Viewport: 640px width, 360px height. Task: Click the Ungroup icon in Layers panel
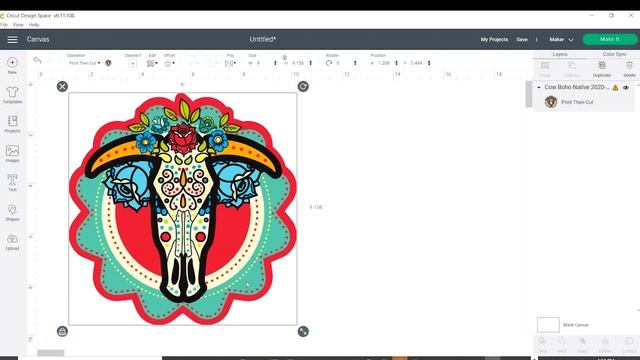click(x=572, y=66)
